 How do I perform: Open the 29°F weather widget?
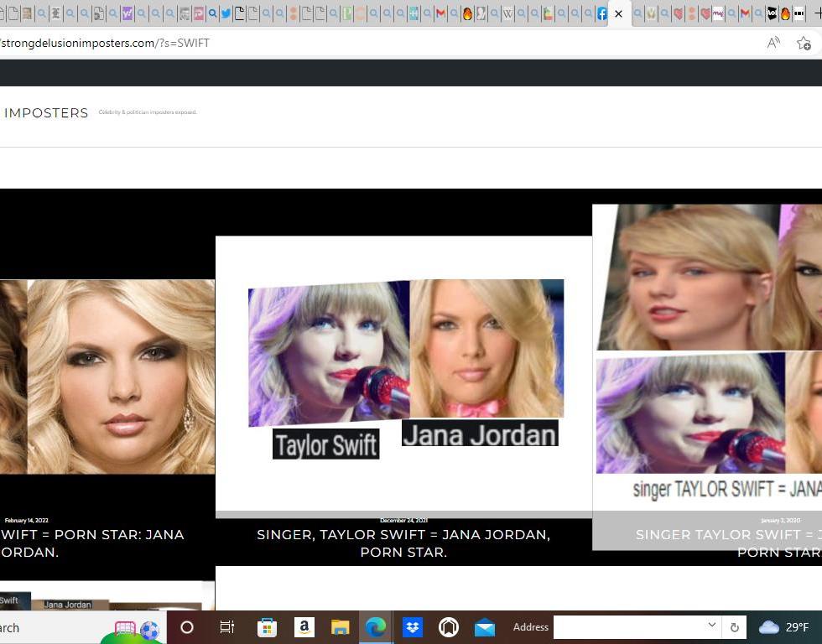tap(784, 627)
